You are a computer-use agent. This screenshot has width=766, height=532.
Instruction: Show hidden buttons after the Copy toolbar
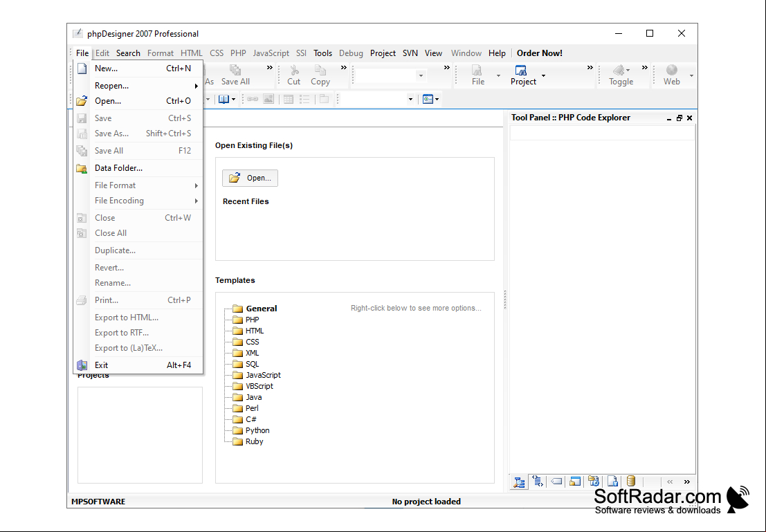click(343, 68)
